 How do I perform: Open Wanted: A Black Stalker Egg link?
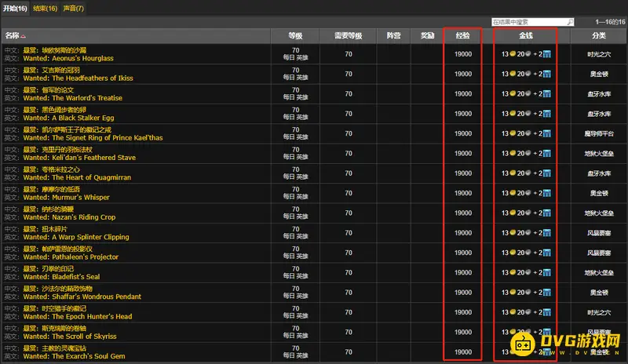coord(68,118)
